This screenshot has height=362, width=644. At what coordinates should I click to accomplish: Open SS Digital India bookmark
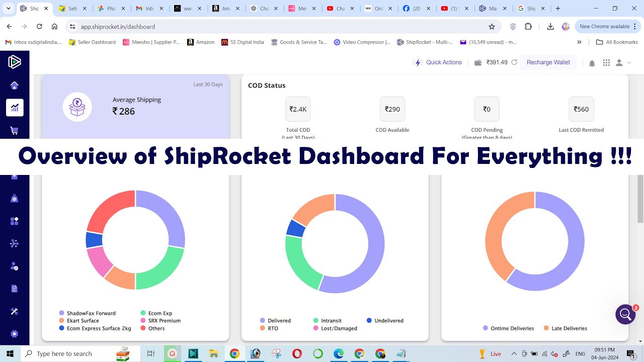pyautogui.click(x=243, y=42)
